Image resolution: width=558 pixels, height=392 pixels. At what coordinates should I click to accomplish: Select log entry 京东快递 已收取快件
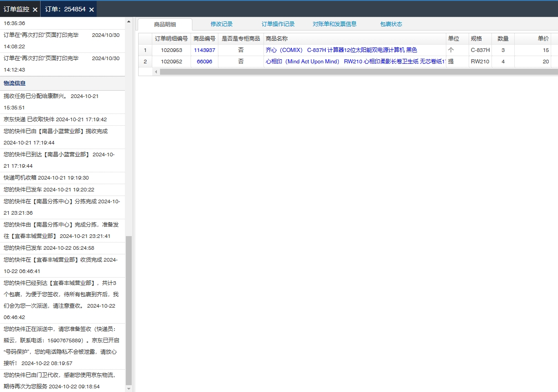click(x=62, y=119)
